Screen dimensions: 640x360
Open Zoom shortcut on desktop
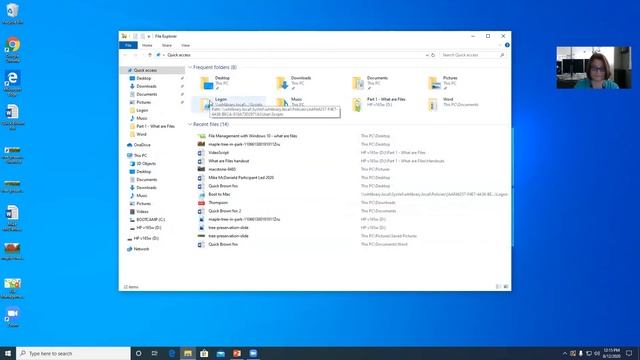(x=13, y=318)
